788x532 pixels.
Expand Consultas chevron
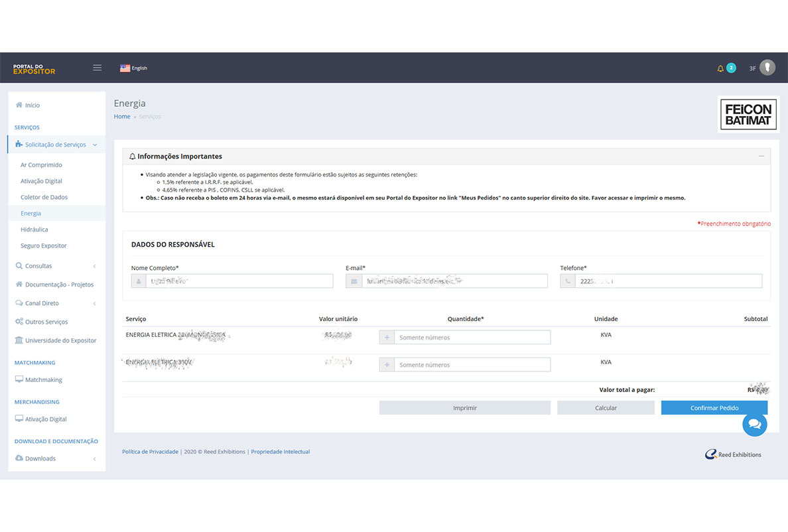pyautogui.click(x=94, y=266)
